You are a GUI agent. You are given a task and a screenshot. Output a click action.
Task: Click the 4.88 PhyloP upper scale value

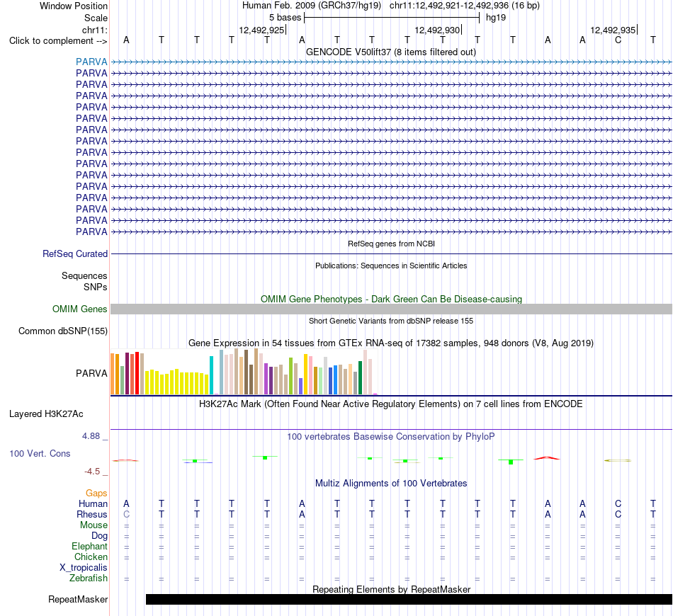[x=91, y=436]
